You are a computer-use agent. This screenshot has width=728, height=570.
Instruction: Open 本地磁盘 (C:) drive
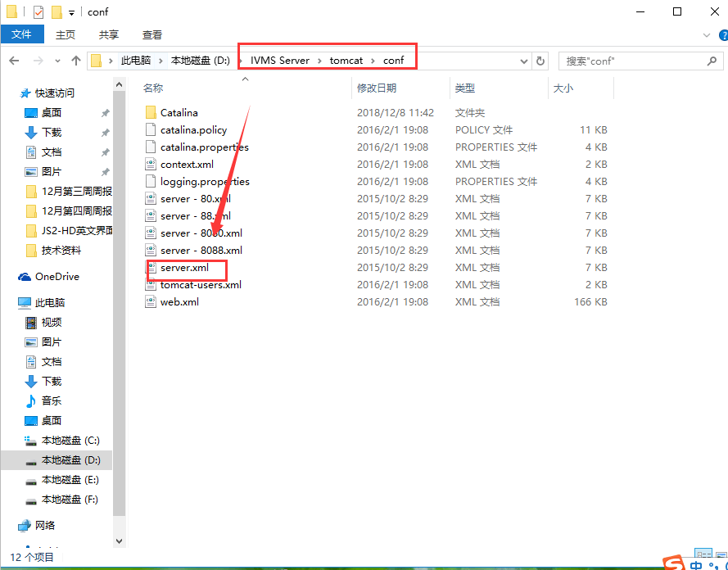pos(70,440)
